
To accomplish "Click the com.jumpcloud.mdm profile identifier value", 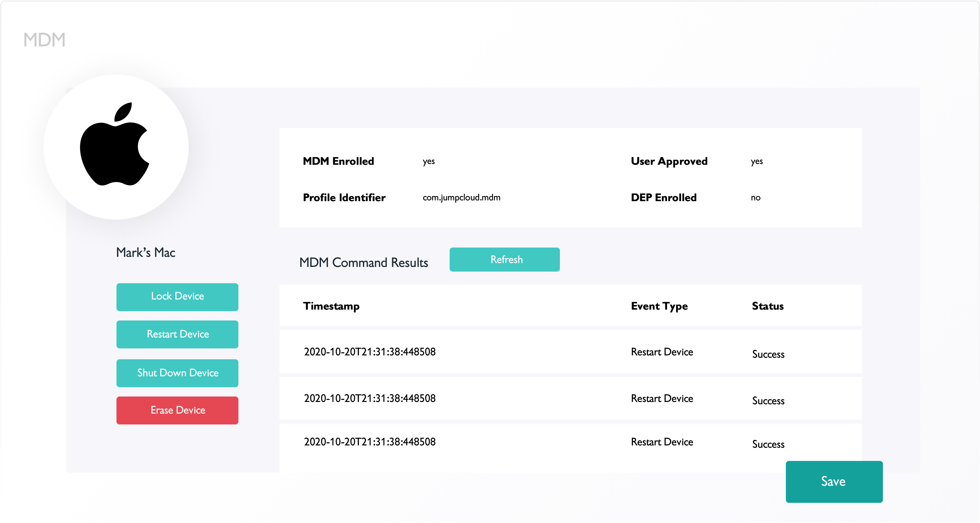I will 461,197.
